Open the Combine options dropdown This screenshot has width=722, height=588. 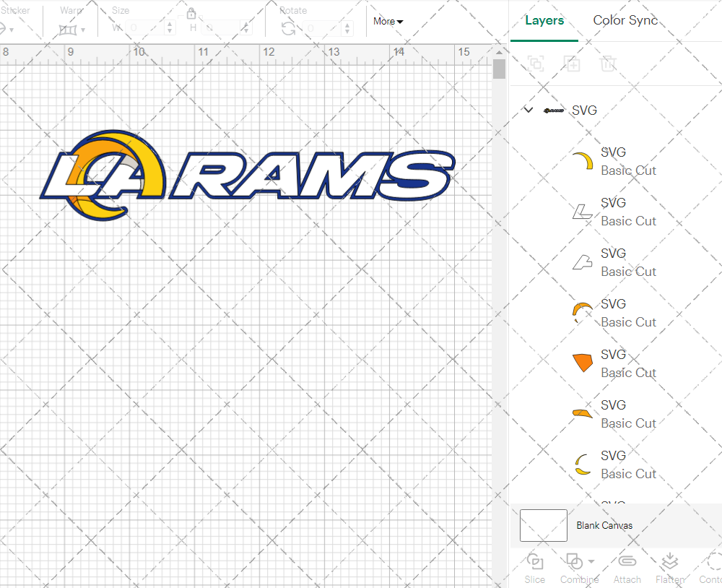pyautogui.click(x=591, y=561)
